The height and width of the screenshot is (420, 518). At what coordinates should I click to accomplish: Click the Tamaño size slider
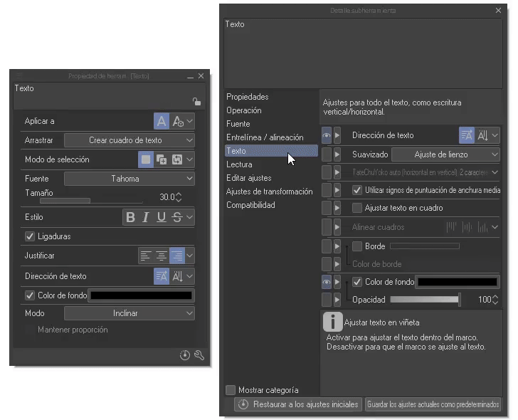(91, 201)
